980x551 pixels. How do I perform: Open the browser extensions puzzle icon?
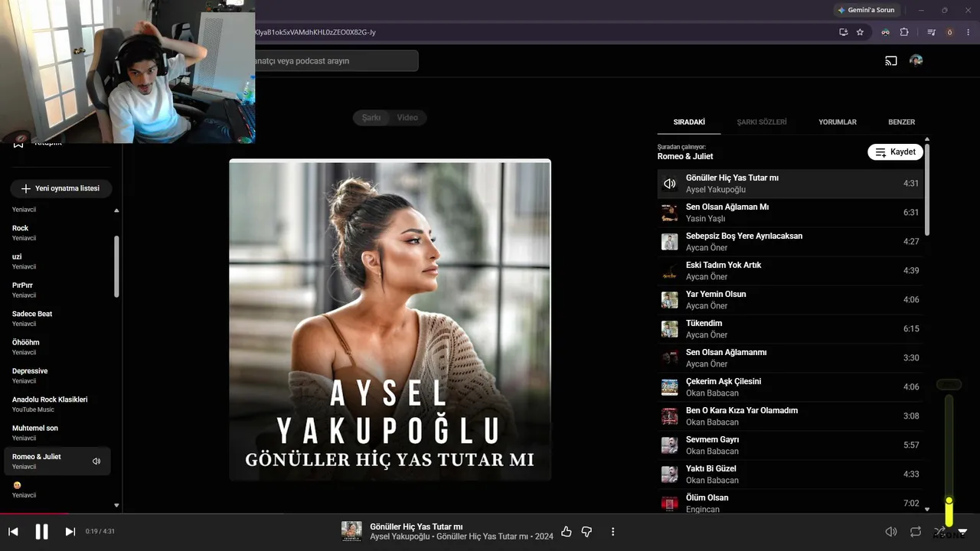pyautogui.click(x=904, y=32)
